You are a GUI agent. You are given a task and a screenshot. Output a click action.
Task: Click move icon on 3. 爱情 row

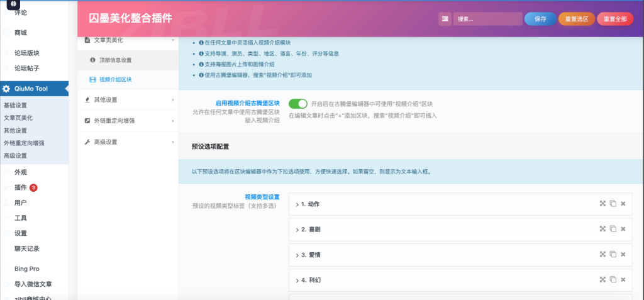tap(602, 255)
